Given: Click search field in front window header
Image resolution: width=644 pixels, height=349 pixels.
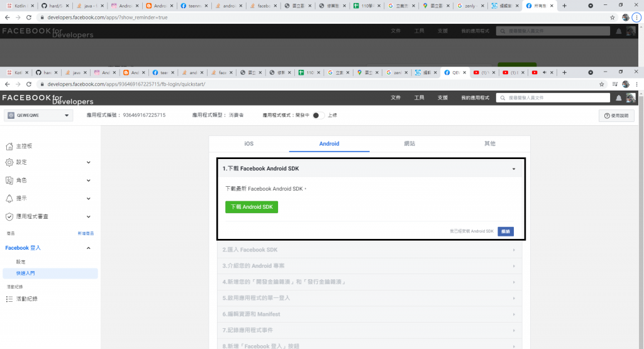Looking at the screenshot, I should click(x=553, y=97).
